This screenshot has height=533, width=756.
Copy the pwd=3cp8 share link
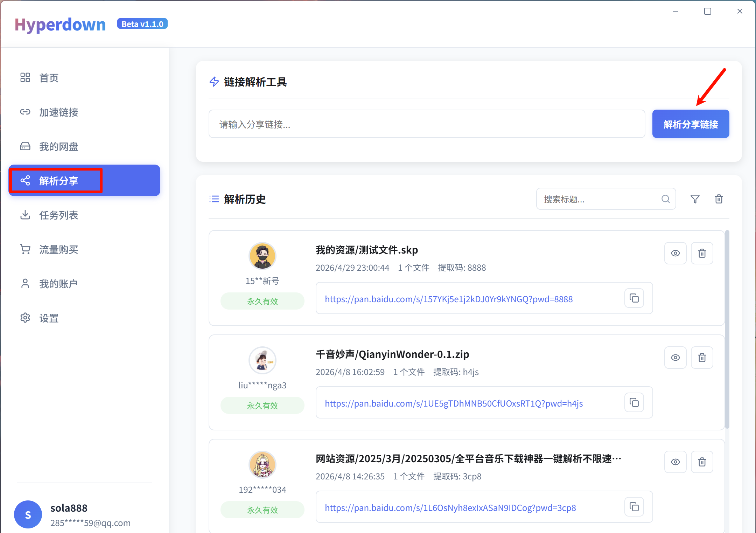click(634, 507)
